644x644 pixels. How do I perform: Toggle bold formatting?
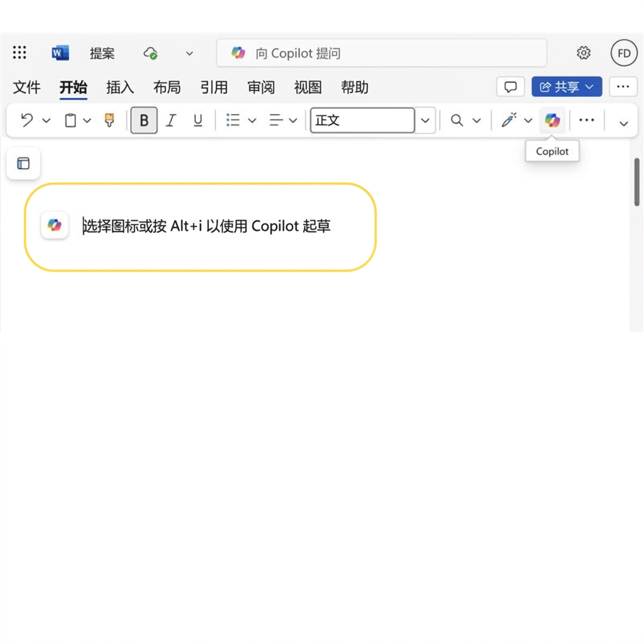(144, 120)
